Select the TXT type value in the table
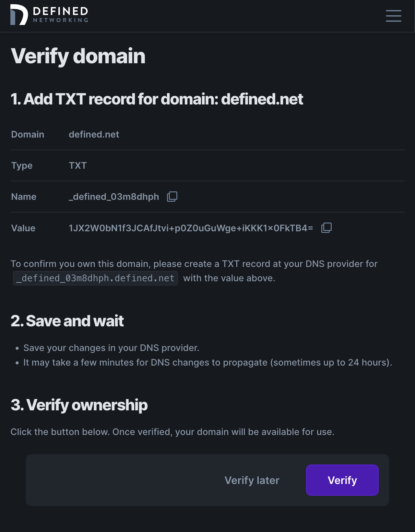Viewport: 415px width, 532px height. [x=77, y=165]
